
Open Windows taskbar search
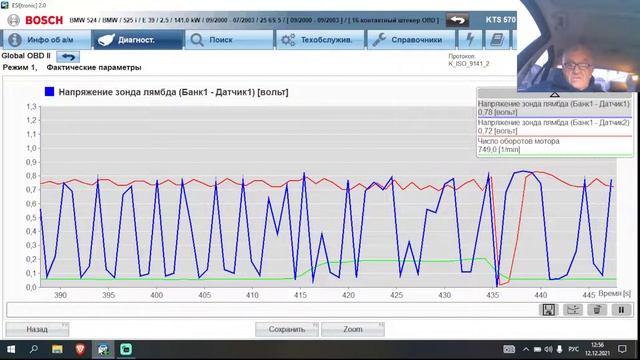pyautogui.click(x=34, y=349)
